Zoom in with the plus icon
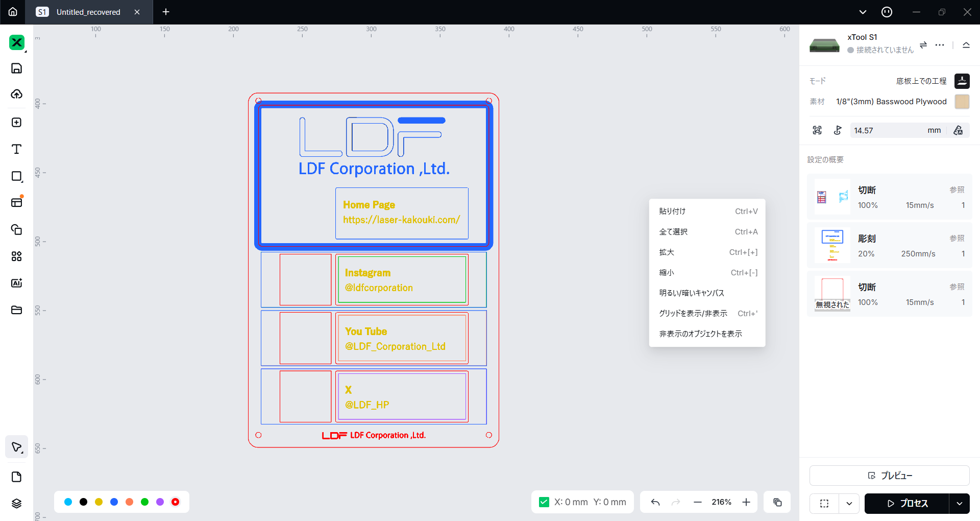980x521 pixels. [x=746, y=502]
